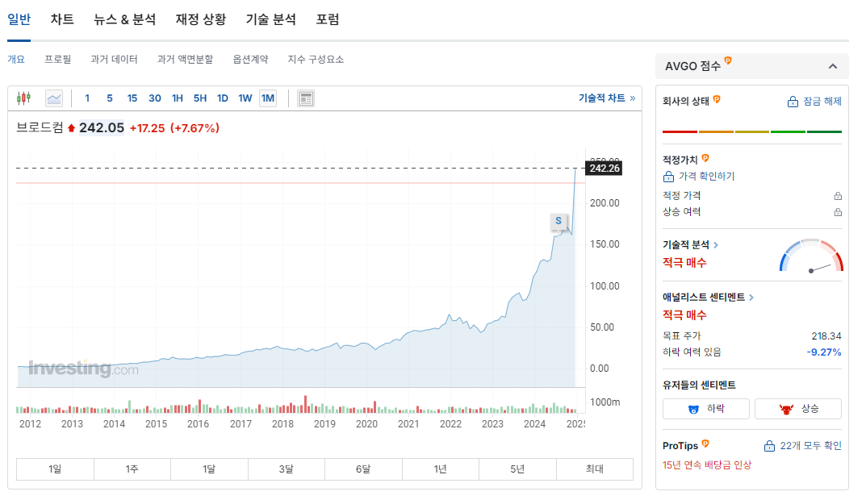This screenshot has height=504, width=866.
Task: Vote 상승 bullish sentiment button
Action: pyautogui.click(x=798, y=409)
